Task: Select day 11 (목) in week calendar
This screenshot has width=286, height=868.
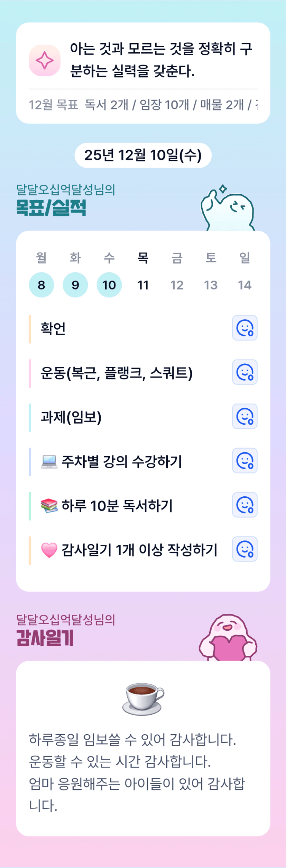Action: tap(143, 285)
